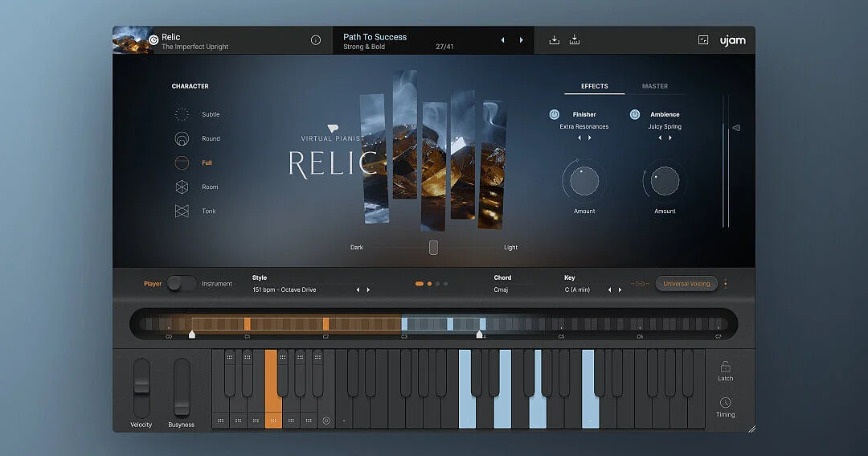868x456 pixels.
Task: Select the third page dot
Action: tap(437, 284)
